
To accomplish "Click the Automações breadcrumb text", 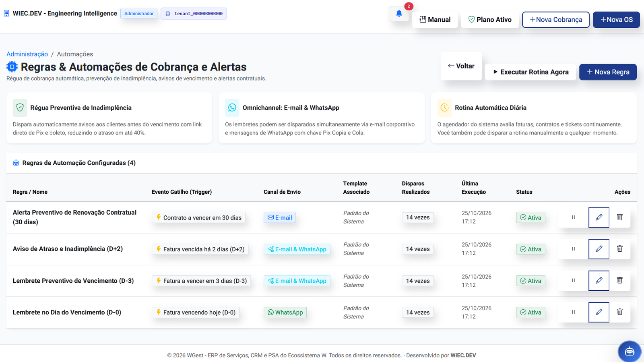I will click(x=75, y=54).
